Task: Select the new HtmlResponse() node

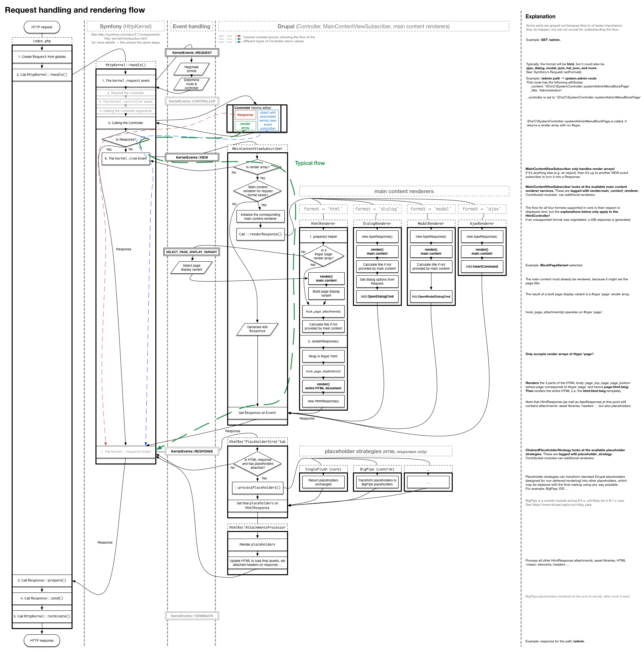Action: click(323, 401)
